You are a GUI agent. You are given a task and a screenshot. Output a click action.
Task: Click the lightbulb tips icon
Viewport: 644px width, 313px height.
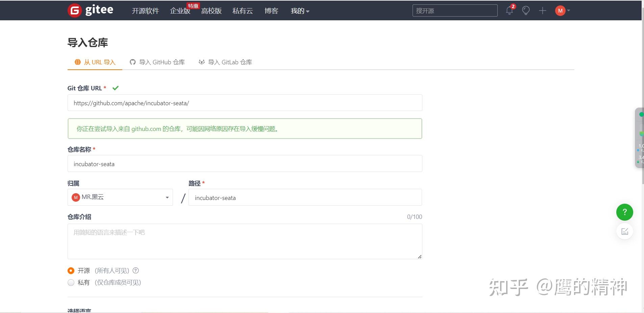point(525,10)
